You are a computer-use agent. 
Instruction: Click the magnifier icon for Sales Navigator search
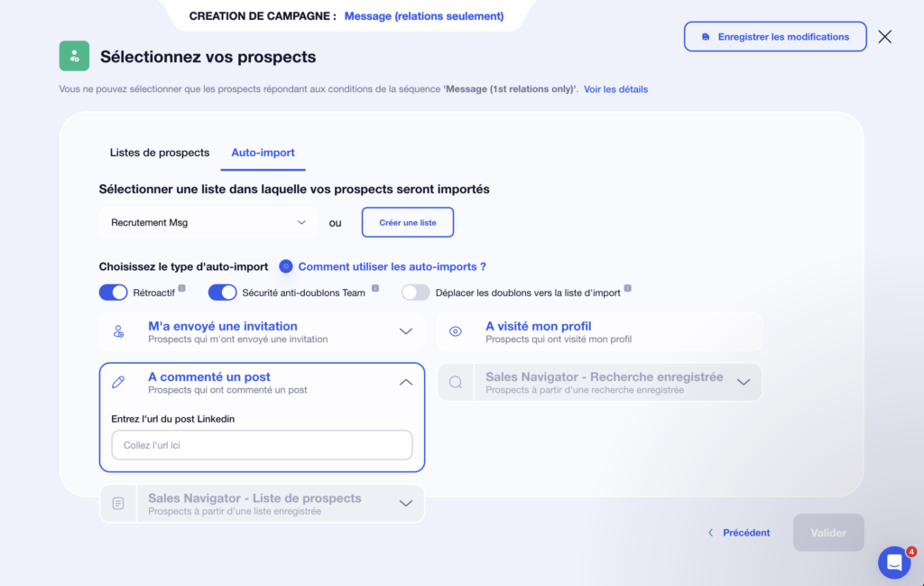(x=457, y=382)
